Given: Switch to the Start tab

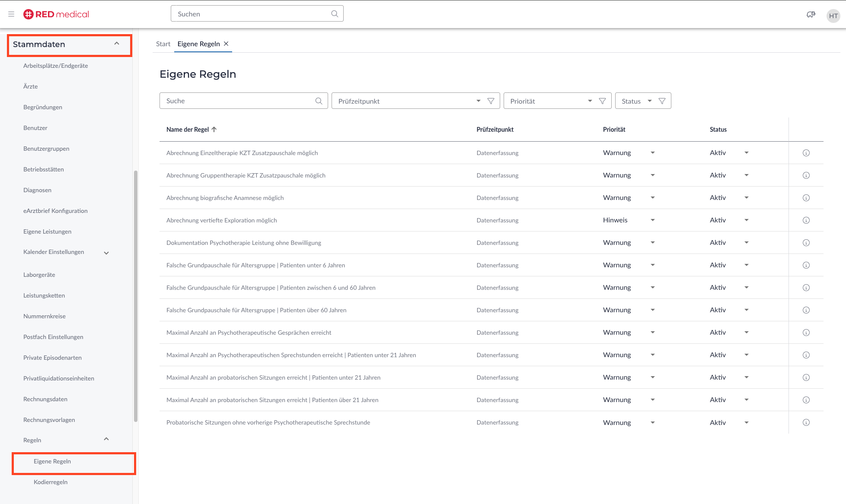Looking at the screenshot, I should tap(163, 44).
